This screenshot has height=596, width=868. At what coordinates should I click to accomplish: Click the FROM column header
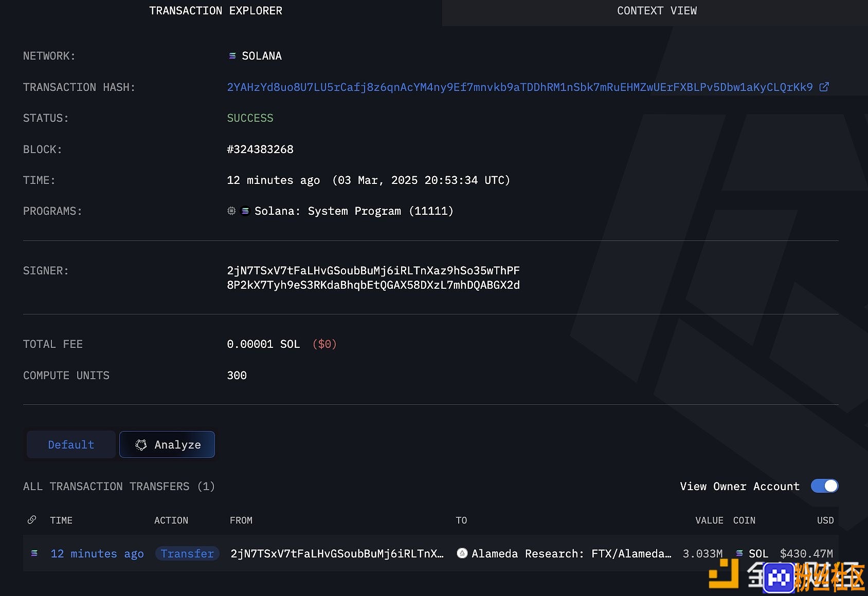coord(241,520)
